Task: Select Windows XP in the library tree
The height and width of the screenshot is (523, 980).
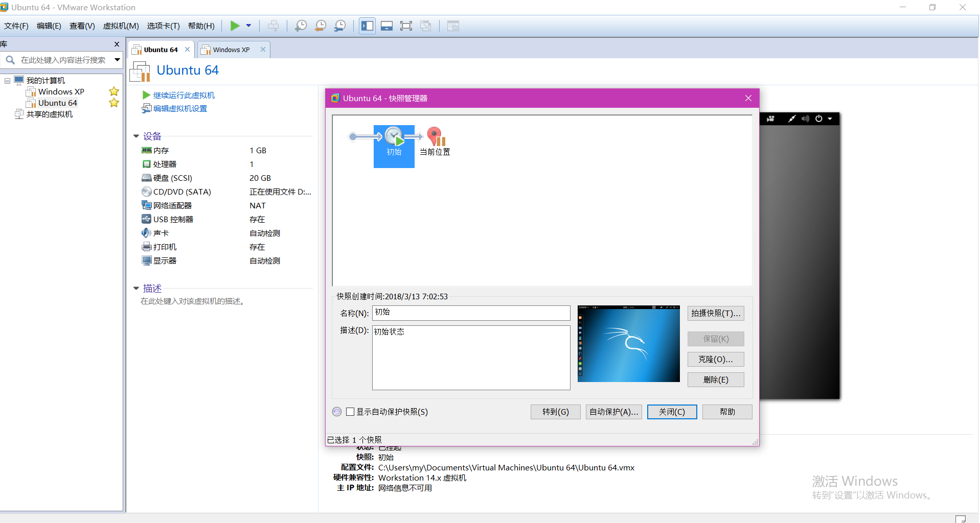Action: pos(61,92)
